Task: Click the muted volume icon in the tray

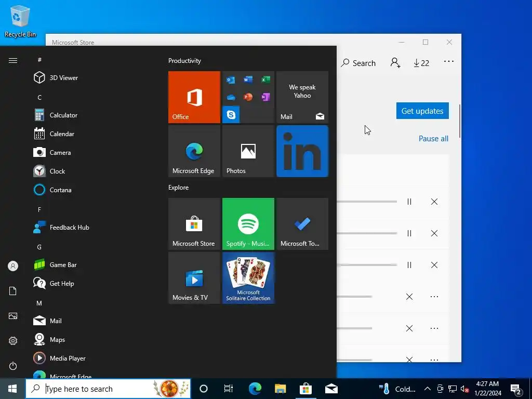Action: (x=465, y=389)
